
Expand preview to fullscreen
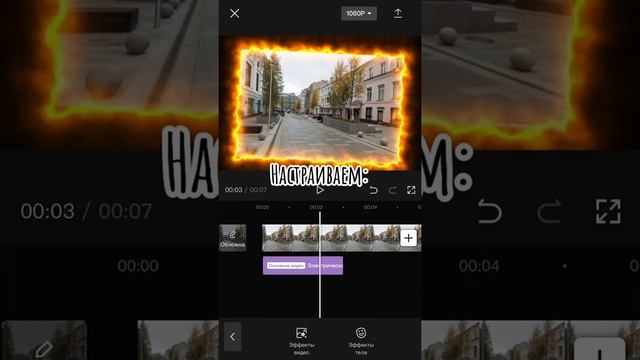point(411,190)
